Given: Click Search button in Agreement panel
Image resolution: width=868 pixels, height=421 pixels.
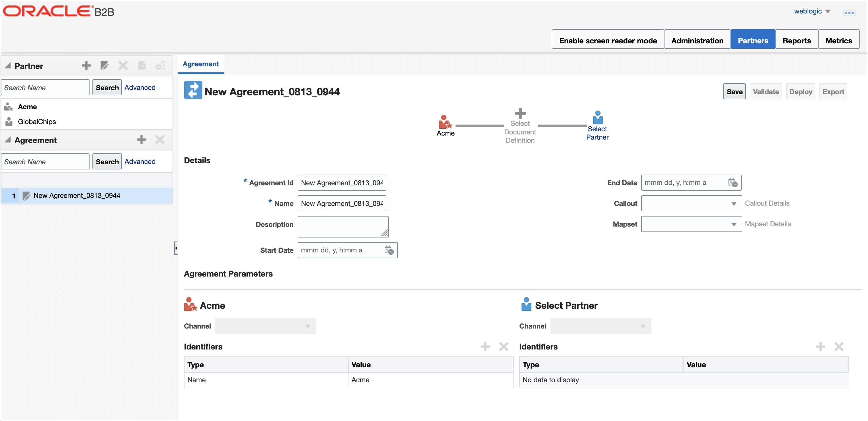Looking at the screenshot, I should 107,162.
